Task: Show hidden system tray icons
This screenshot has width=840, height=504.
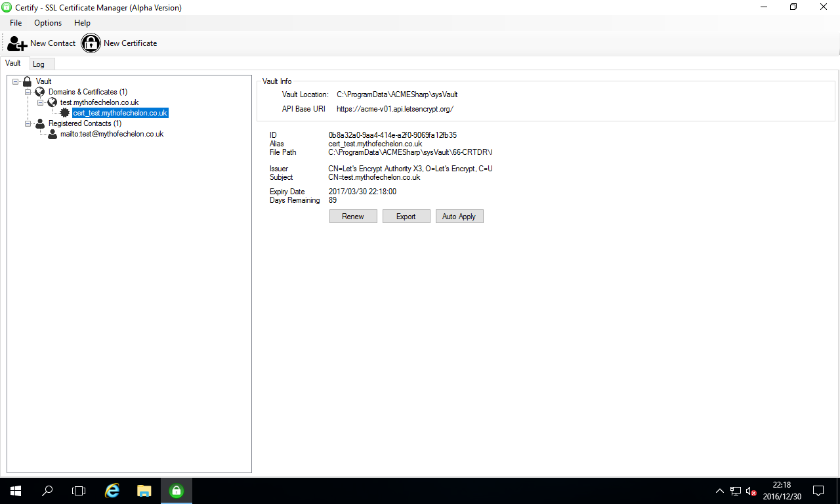Action: [x=719, y=490]
